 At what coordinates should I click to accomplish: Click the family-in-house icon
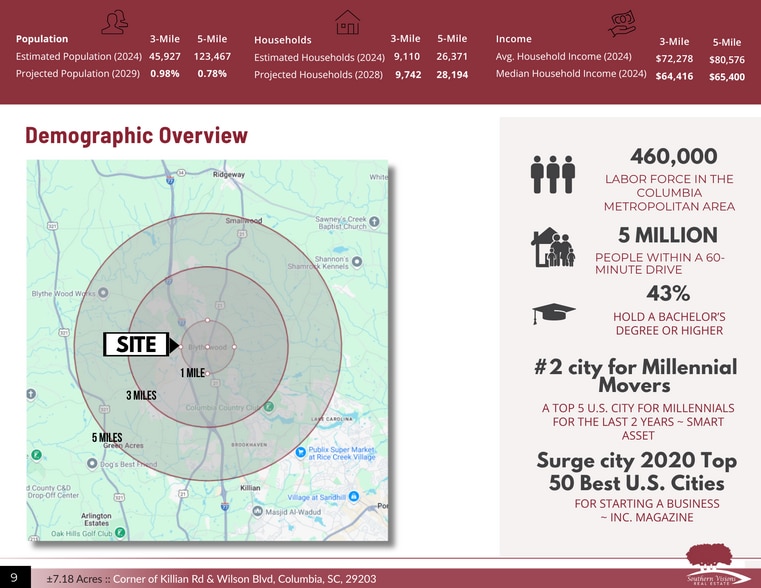coord(553,247)
